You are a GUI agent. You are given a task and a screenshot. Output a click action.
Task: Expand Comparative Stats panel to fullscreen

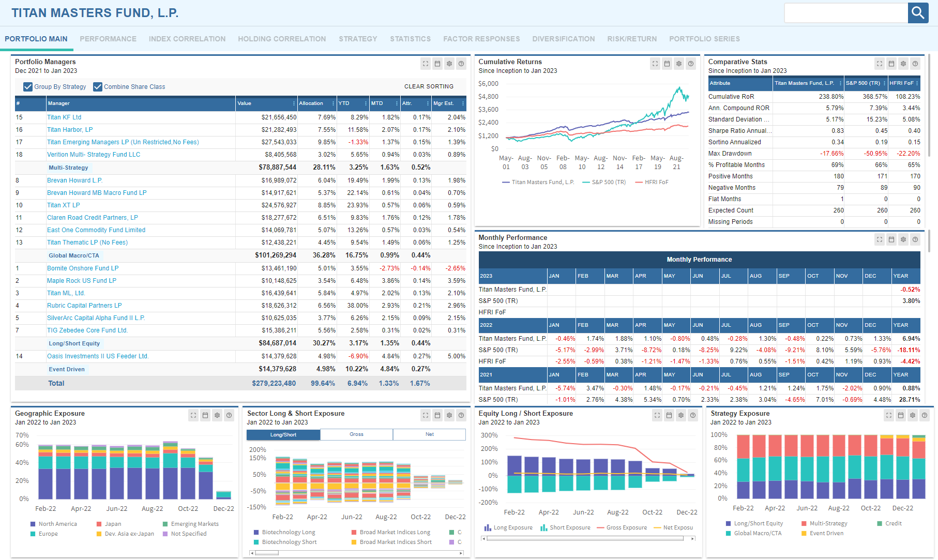(880, 64)
